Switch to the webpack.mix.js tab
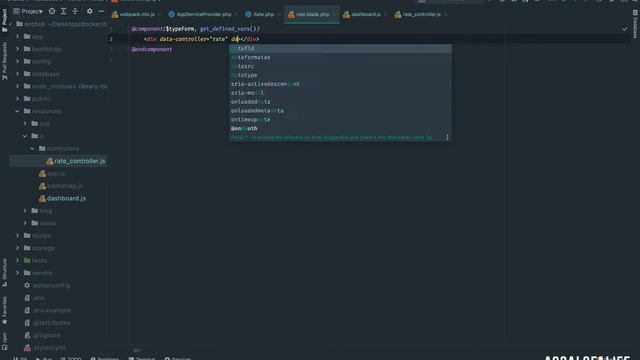This screenshot has height=360, width=640. tap(133, 14)
